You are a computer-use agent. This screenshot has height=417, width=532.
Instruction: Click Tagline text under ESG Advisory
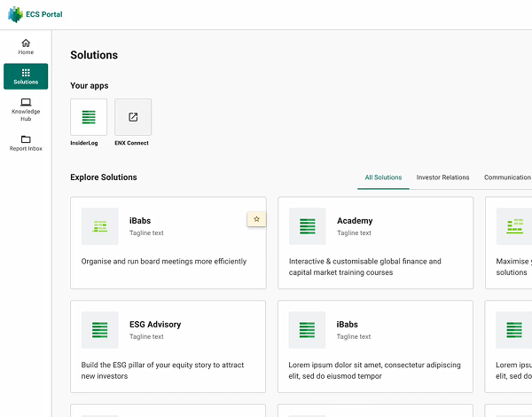pyautogui.click(x=146, y=336)
